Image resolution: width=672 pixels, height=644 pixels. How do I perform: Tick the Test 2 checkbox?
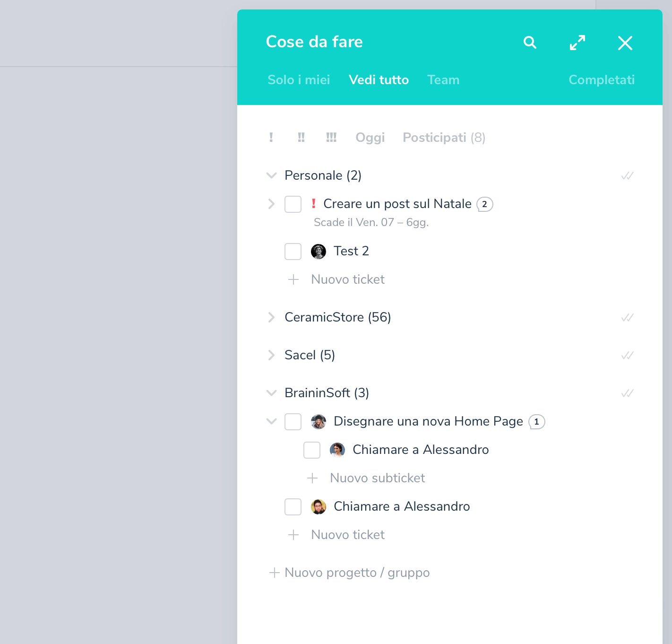tap(293, 252)
